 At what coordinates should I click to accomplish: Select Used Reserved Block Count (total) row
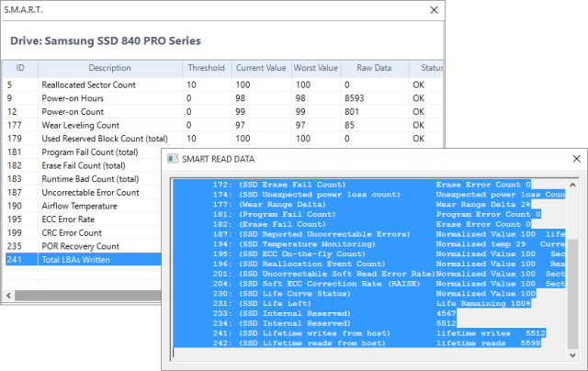222,139
